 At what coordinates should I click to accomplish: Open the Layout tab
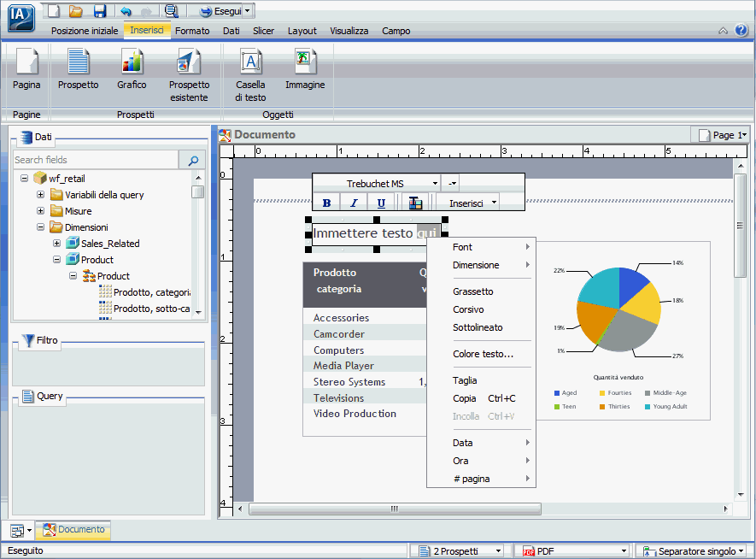coord(302,31)
